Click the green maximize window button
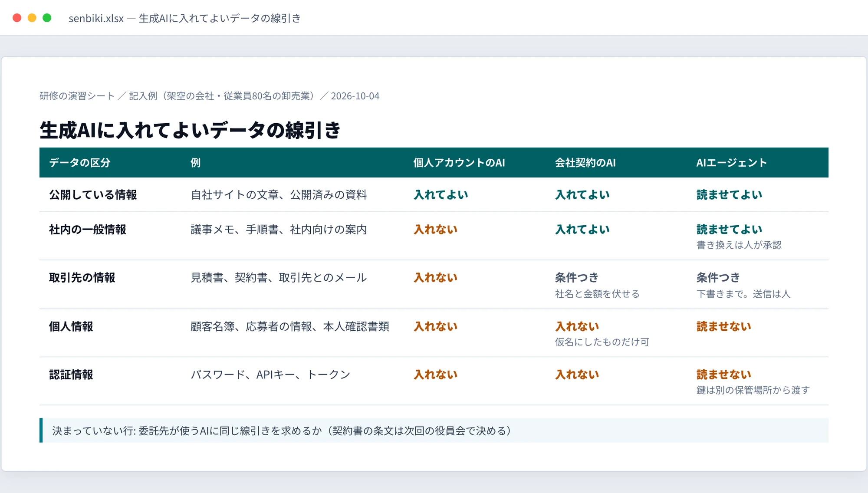Screen dimensions: 868x493 click(47, 18)
